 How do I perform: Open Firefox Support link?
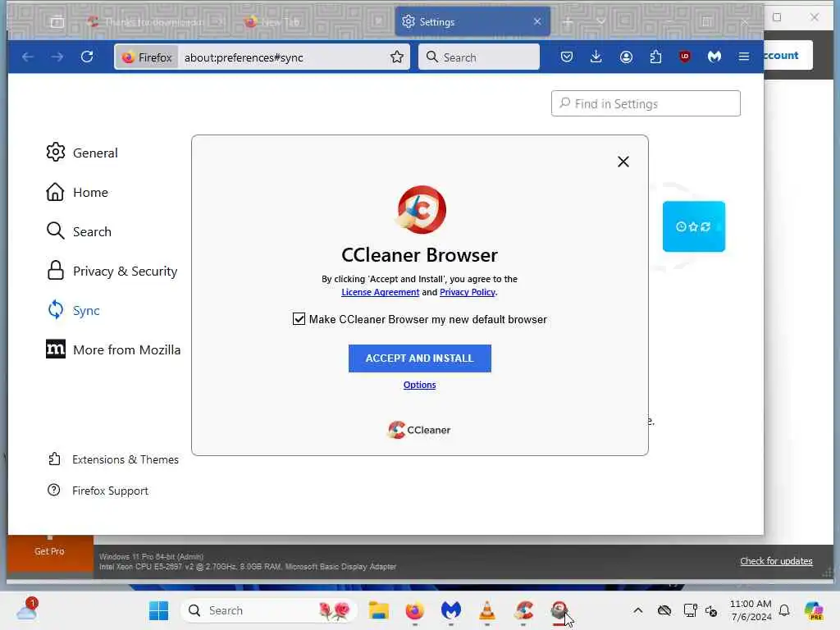98,491
